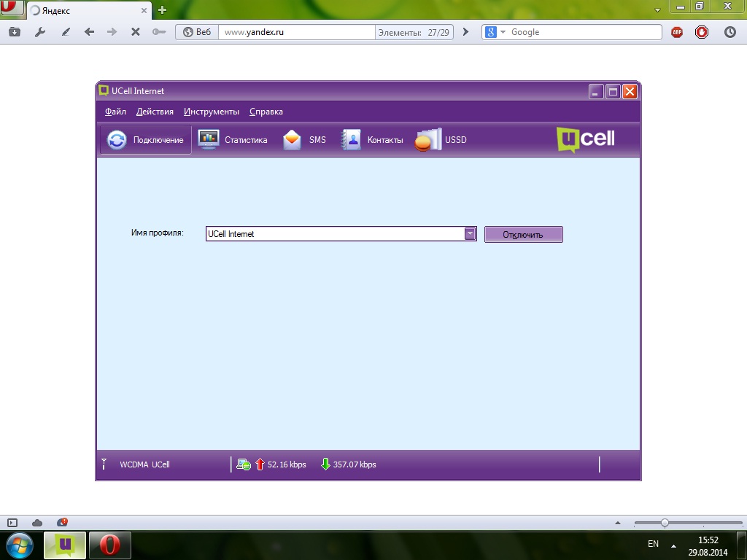Open the Справка menu
This screenshot has height=560, width=747.
(266, 112)
